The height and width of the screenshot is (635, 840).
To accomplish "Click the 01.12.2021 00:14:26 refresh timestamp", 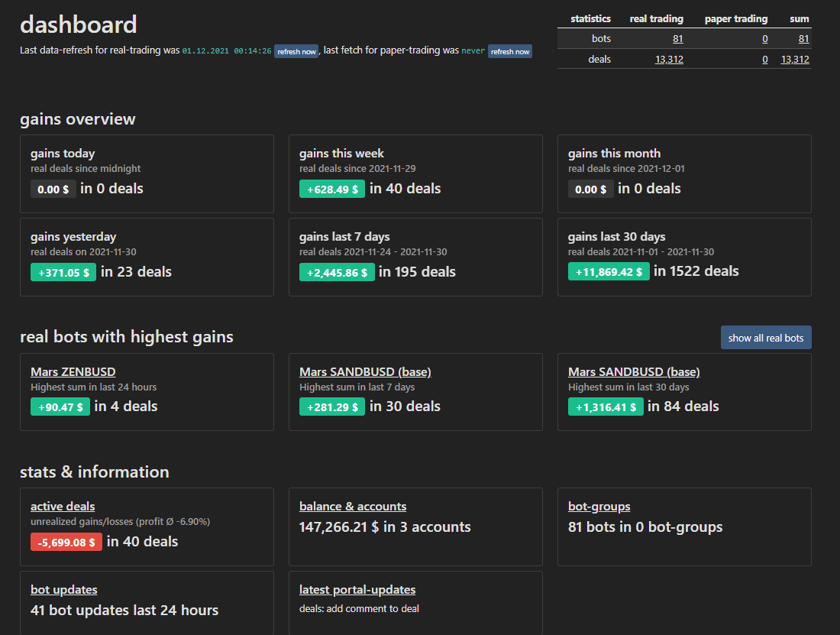I will click(x=227, y=51).
